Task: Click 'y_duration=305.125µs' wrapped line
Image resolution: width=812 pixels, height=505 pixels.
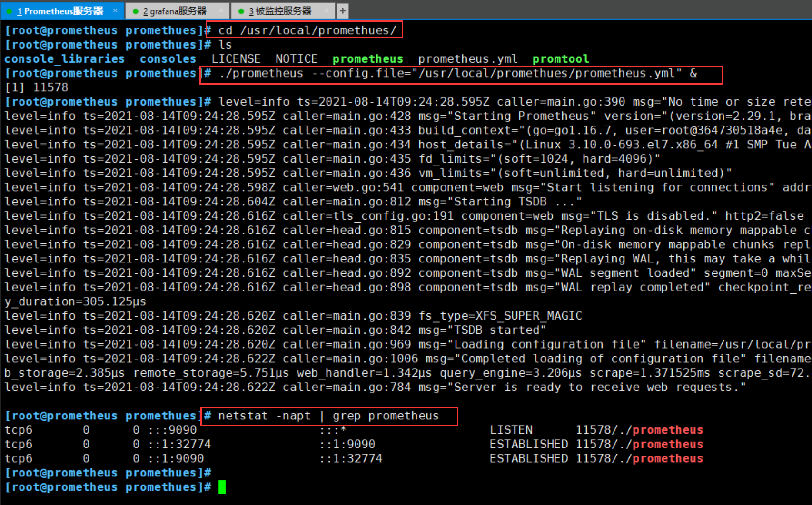Action: coord(75,301)
